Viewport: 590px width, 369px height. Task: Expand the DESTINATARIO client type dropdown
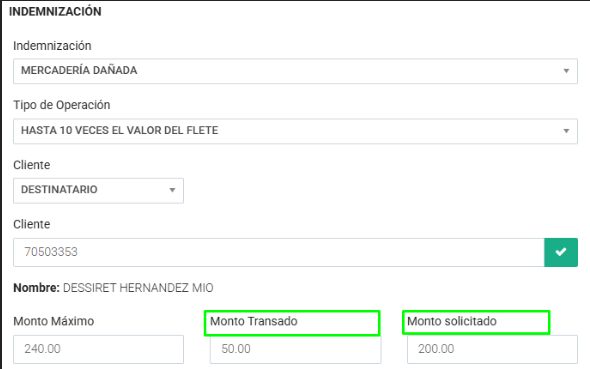98,190
